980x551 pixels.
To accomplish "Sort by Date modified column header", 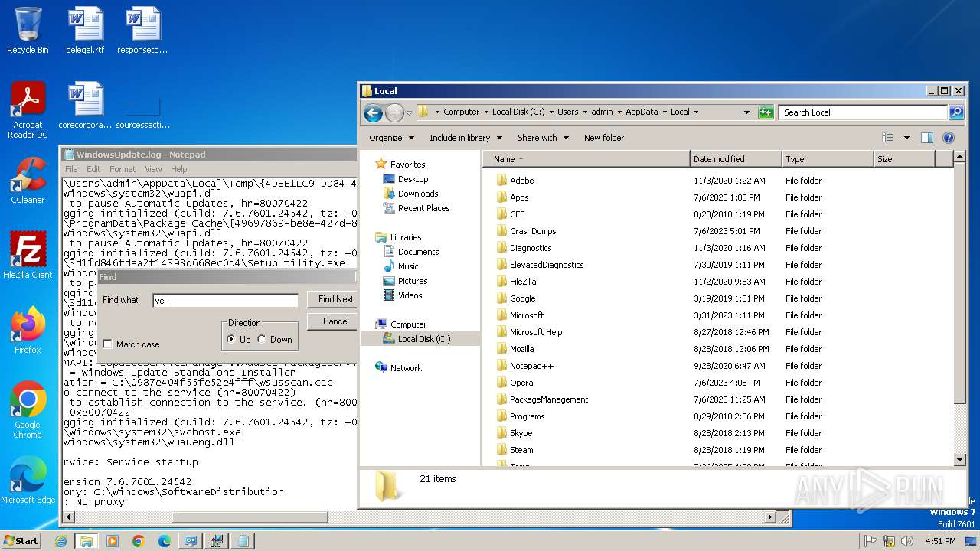I will (x=736, y=159).
